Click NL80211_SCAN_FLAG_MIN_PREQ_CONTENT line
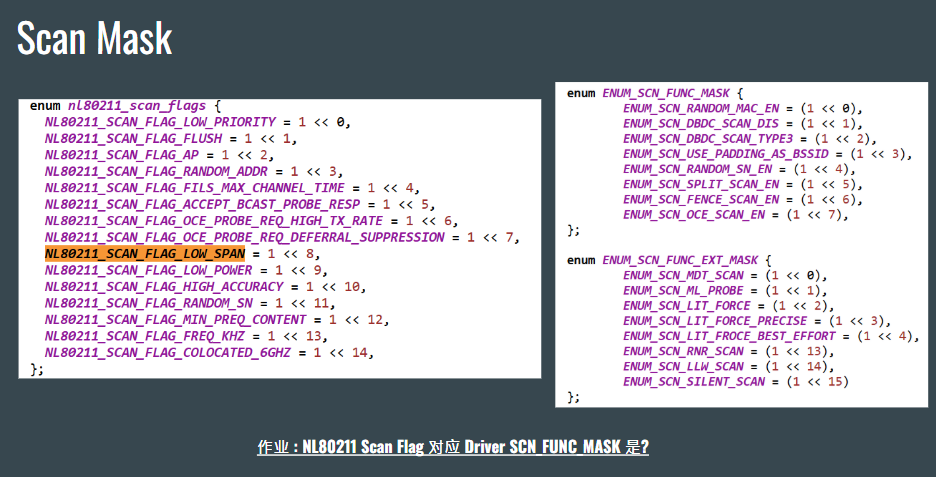This screenshot has width=936, height=477. point(217,320)
